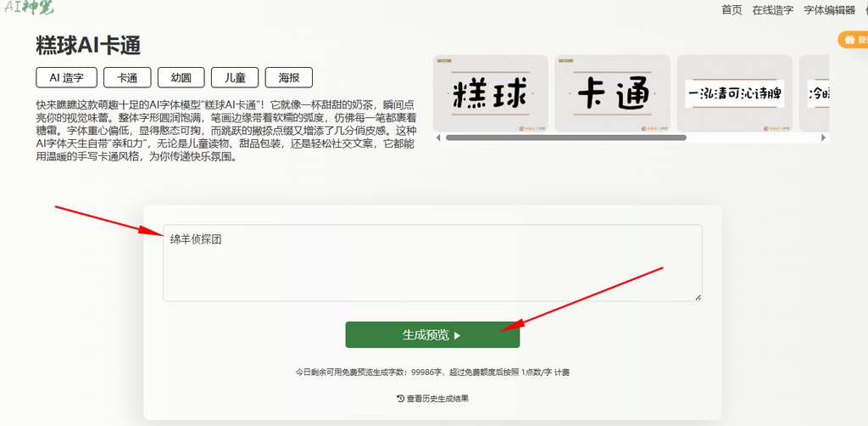The height and width of the screenshot is (426, 868).
Task: Click the history clock icon
Action: click(x=401, y=398)
